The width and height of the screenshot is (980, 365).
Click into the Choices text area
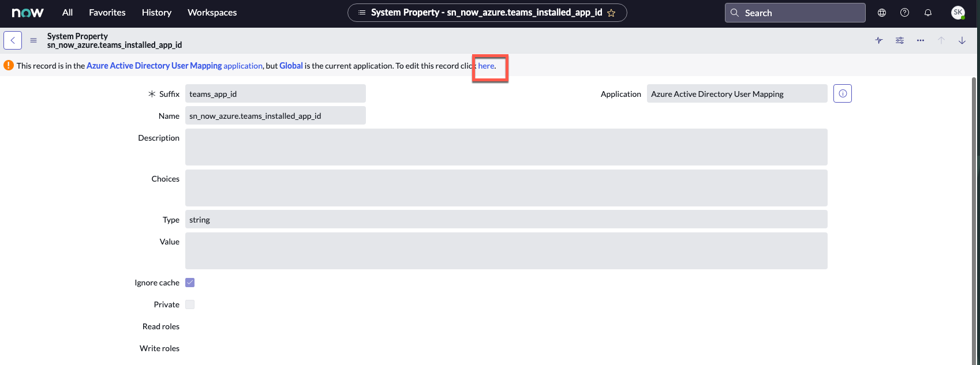506,188
